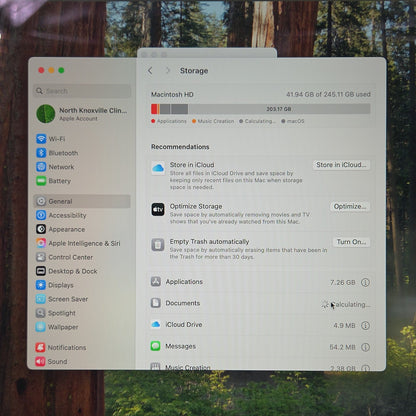
Task: Click the Store in iCloud button
Action: [x=341, y=165]
